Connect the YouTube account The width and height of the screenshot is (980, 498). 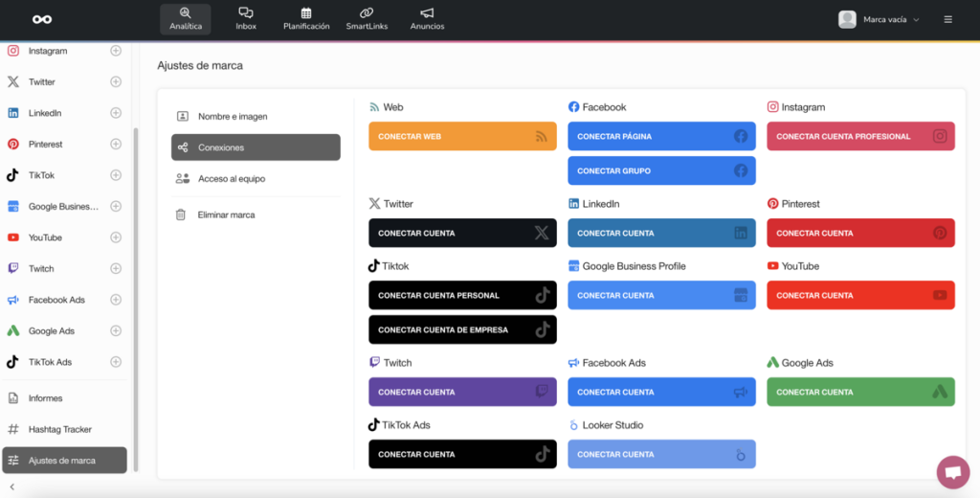[x=860, y=295]
